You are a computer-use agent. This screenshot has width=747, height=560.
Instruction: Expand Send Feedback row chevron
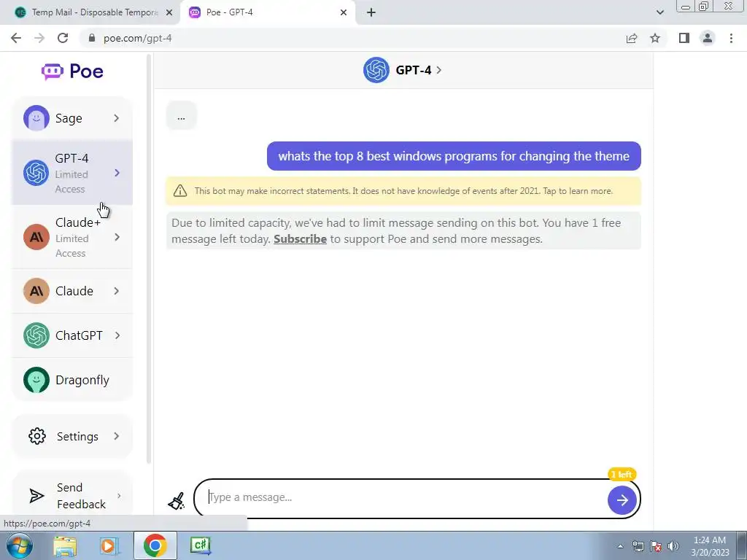point(119,496)
